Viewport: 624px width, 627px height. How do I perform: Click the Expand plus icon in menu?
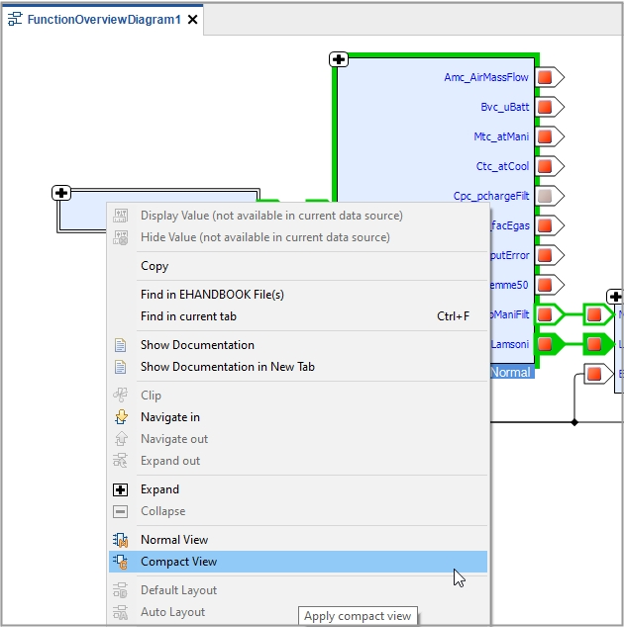coord(120,489)
